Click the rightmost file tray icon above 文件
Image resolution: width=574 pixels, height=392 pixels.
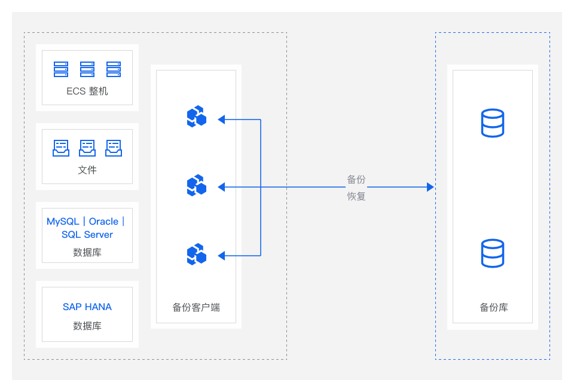pyautogui.click(x=114, y=148)
